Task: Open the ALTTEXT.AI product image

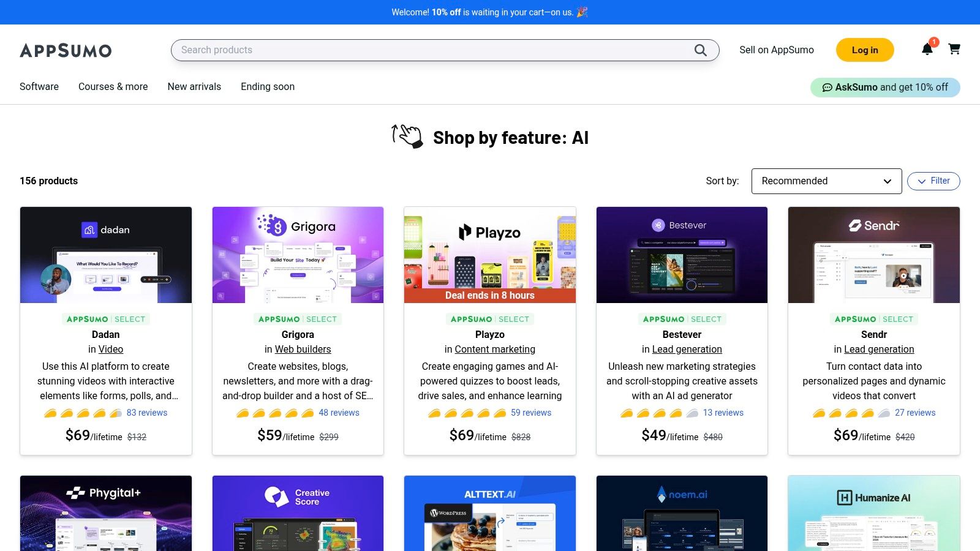Action: [490, 513]
